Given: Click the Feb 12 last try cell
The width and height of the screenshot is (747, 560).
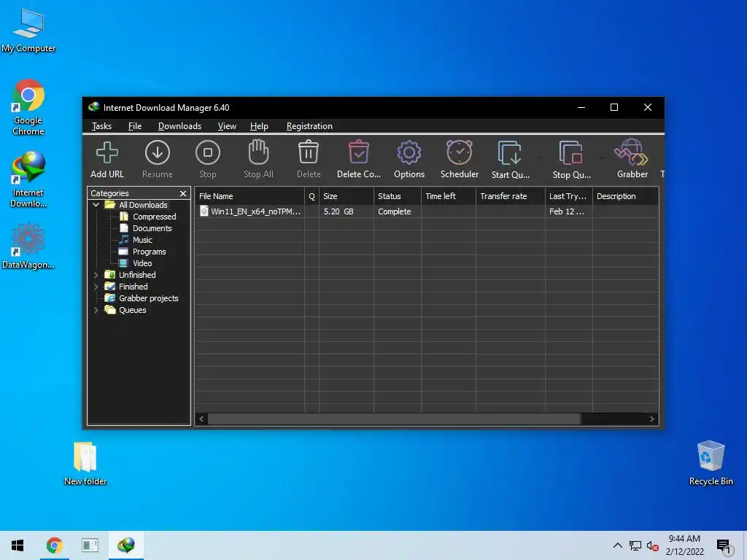Looking at the screenshot, I should click(566, 211).
